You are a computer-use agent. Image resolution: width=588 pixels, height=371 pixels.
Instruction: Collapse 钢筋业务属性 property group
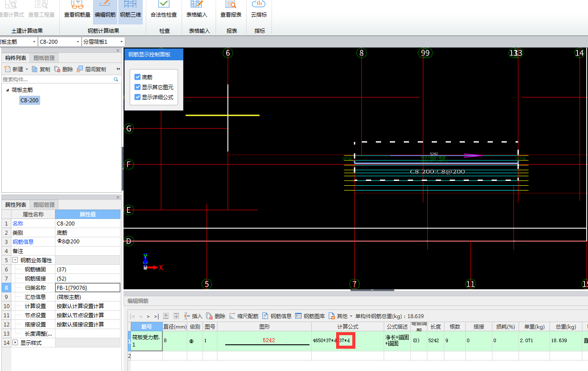coord(15,260)
